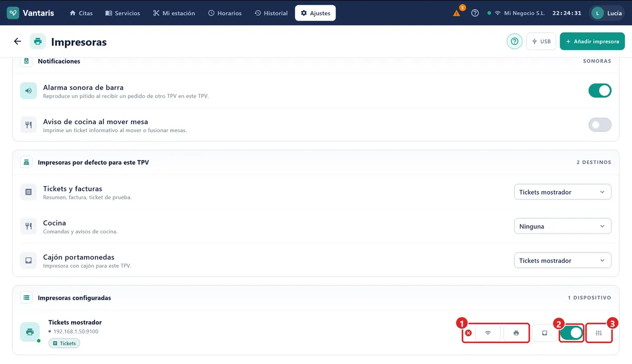Go to the Citas tab
Viewport: 632px width, 364px height.
click(81, 13)
